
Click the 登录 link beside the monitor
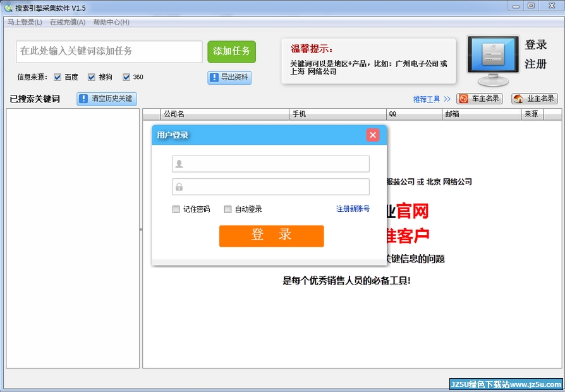pos(535,45)
